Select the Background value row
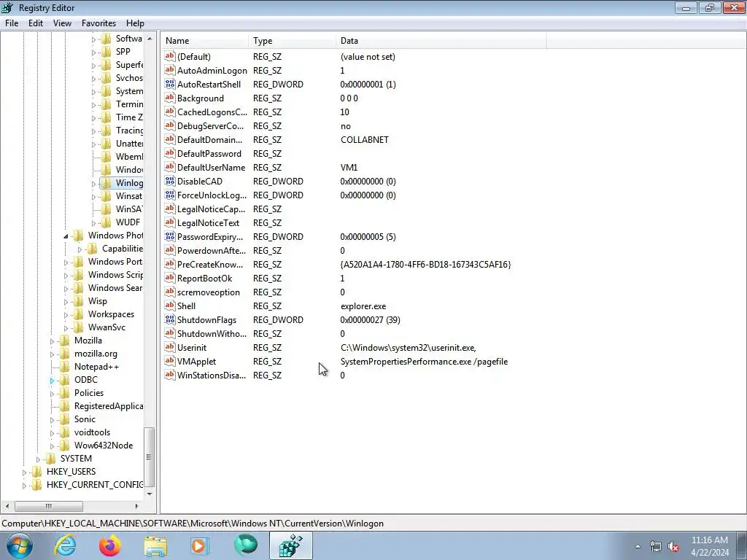The image size is (747, 560). click(x=200, y=98)
